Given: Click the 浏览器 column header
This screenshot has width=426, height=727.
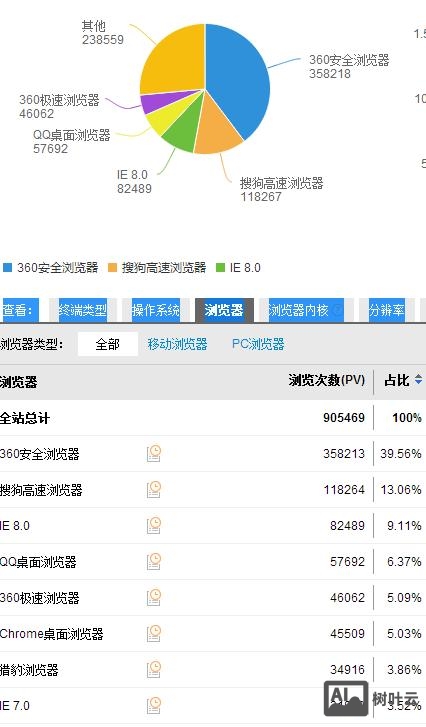Looking at the screenshot, I should tap(19, 382).
